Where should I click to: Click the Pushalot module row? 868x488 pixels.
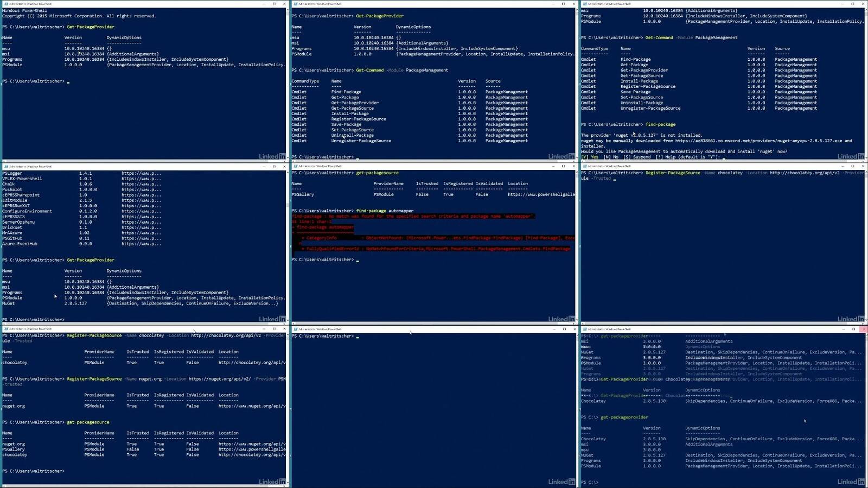click(81, 189)
